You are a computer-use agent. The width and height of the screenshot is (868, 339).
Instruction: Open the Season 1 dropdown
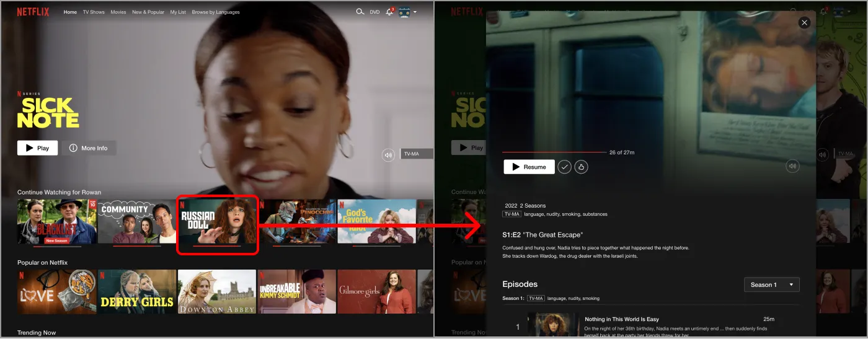tap(772, 284)
